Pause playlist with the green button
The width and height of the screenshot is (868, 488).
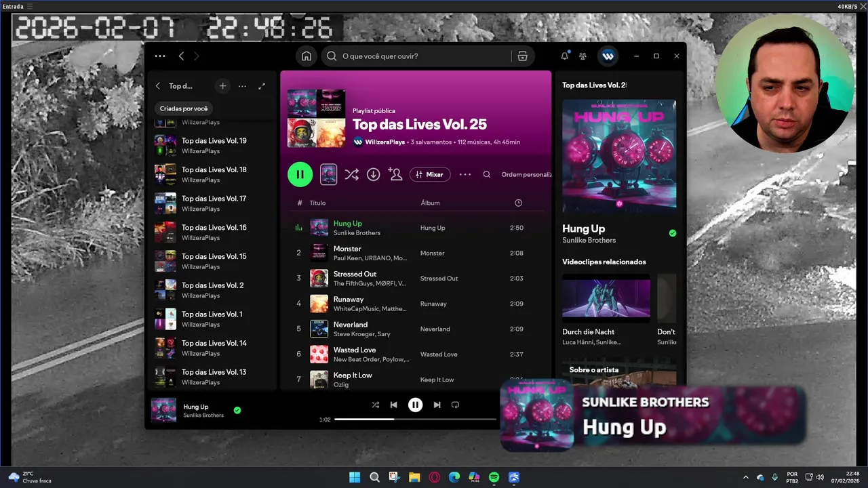click(x=300, y=174)
